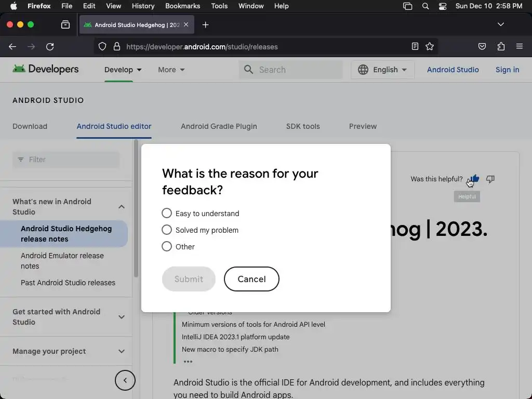The height and width of the screenshot is (399, 532).
Task: Click the thumbs-up Helpful icon
Action: tap(475, 179)
